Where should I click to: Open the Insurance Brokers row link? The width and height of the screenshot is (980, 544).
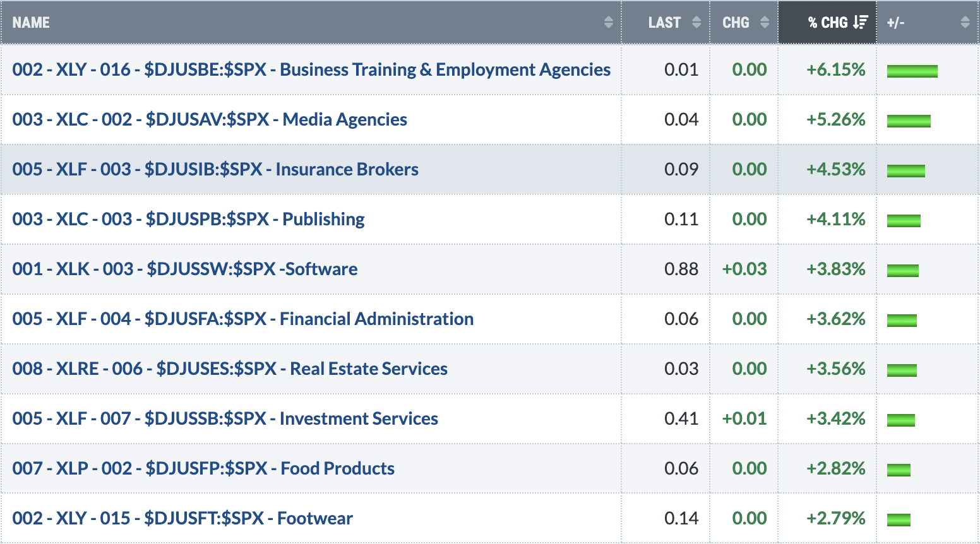click(215, 169)
